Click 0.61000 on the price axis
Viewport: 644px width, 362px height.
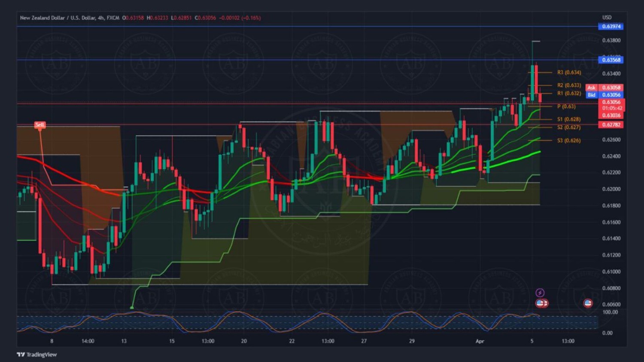pyautogui.click(x=611, y=272)
